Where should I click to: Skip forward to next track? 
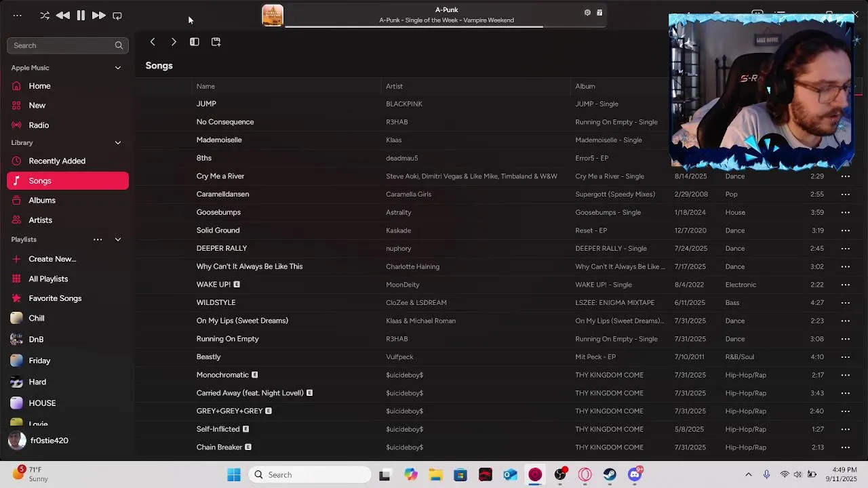[x=98, y=16]
